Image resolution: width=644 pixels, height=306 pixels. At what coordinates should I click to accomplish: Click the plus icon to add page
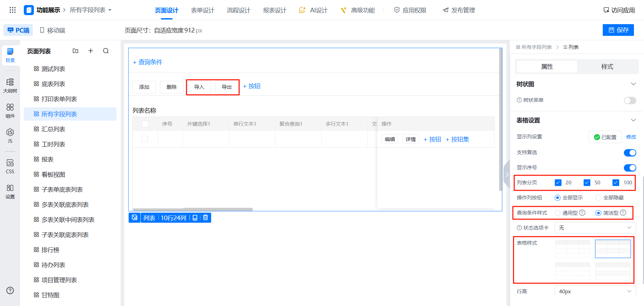[x=91, y=51]
